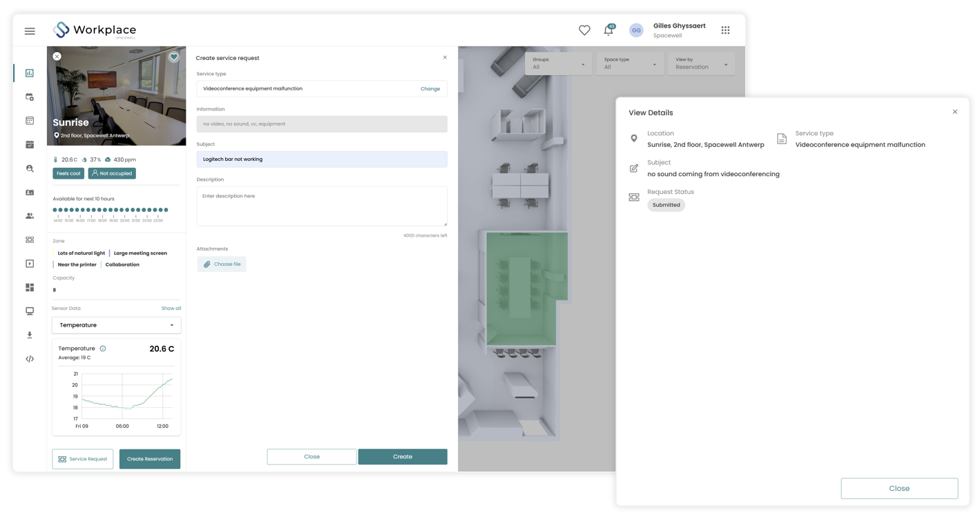980x515 pixels.
Task: Open favorites heart in top bar
Action: (x=584, y=30)
